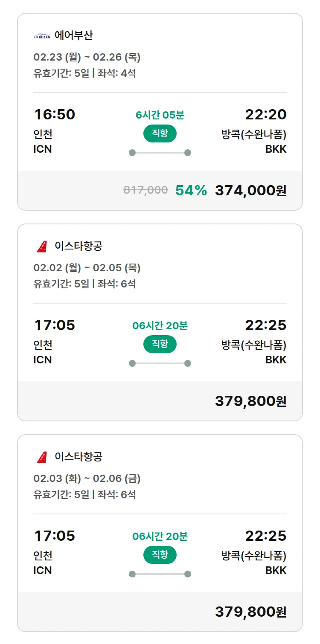Choose the 379,800원 fare for 02.03 departure
This screenshot has height=644, width=320.
250,612
